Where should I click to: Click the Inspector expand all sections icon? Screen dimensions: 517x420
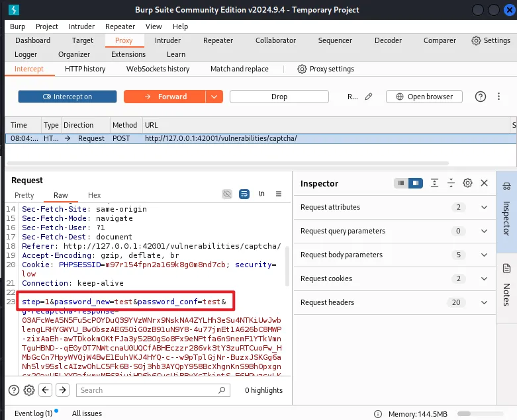pyautogui.click(x=434, y=183)
